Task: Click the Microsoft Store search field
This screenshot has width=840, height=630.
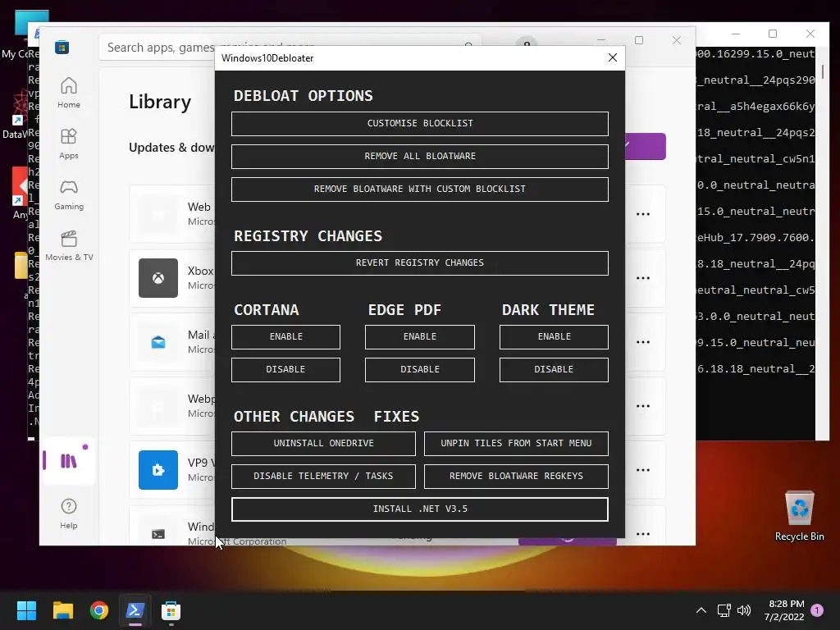Action: coord(290,47)
